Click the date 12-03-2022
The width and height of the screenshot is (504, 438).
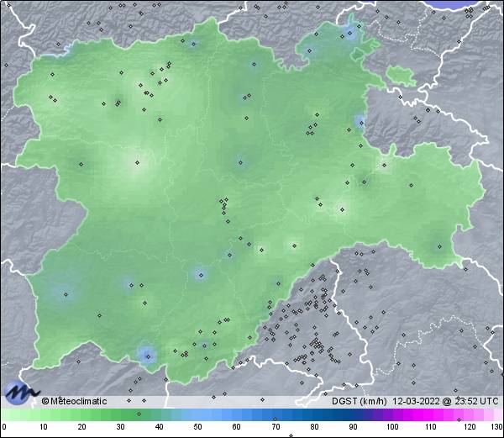(x=416, y=401)
